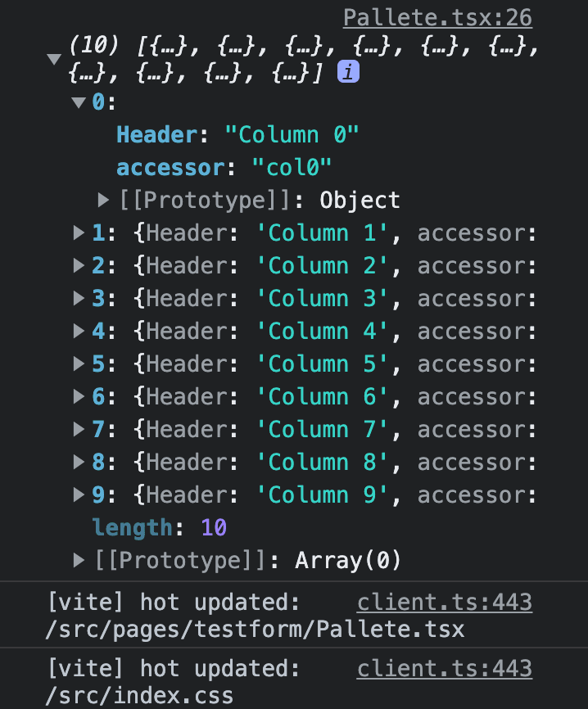Open the Pallete.tsx:26 source link
Screen dimensions: 588x709
pyautogui.click(x=437, y=18)
